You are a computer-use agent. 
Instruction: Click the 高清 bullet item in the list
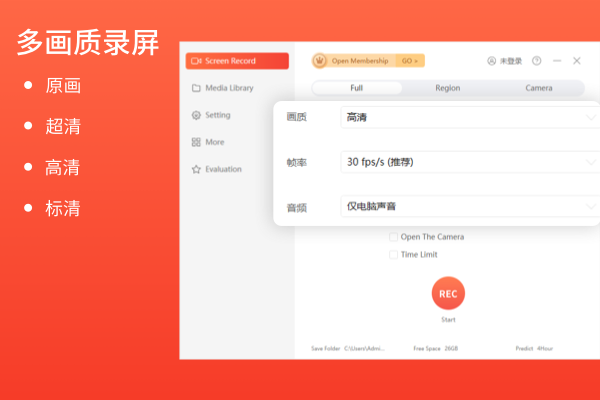point(63,168)
